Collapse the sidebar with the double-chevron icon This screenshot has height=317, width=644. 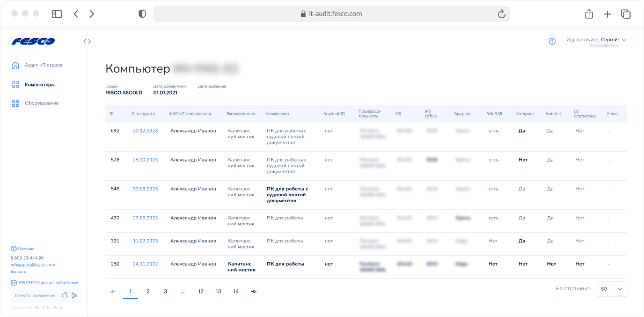tap(87, 41)
